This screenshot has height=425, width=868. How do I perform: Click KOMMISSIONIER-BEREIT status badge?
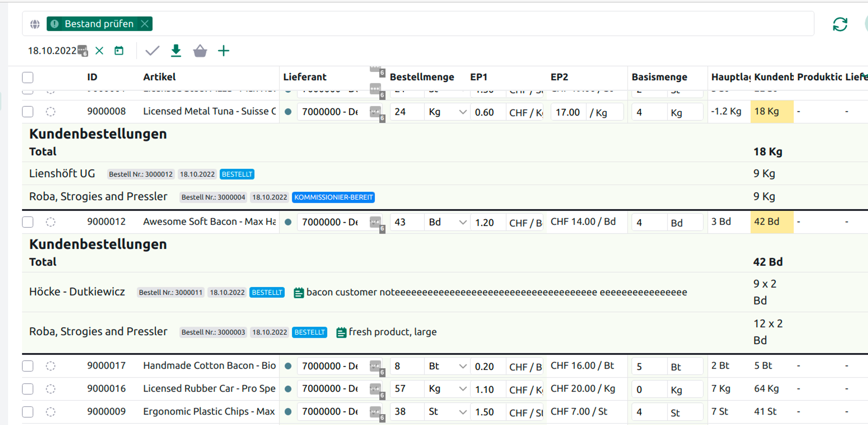pos(333,197)
